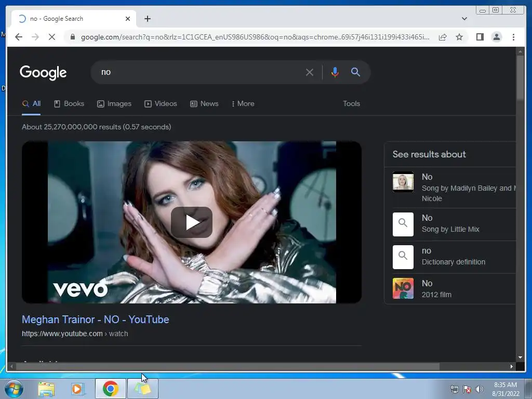Click the horizontal scroll left arrow

click(11, 366)
